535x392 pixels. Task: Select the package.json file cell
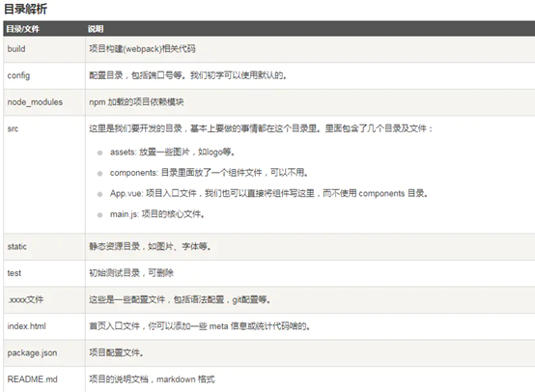click(x=33, y=352)
